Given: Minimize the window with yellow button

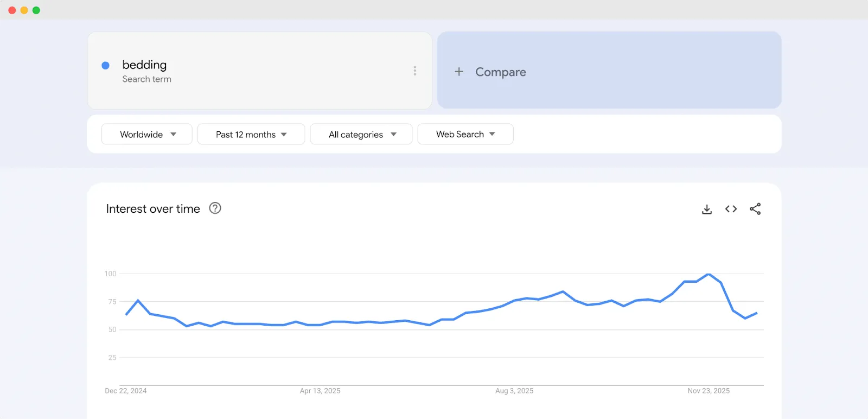Looking at the screenshot, I should tap(24, 10).
